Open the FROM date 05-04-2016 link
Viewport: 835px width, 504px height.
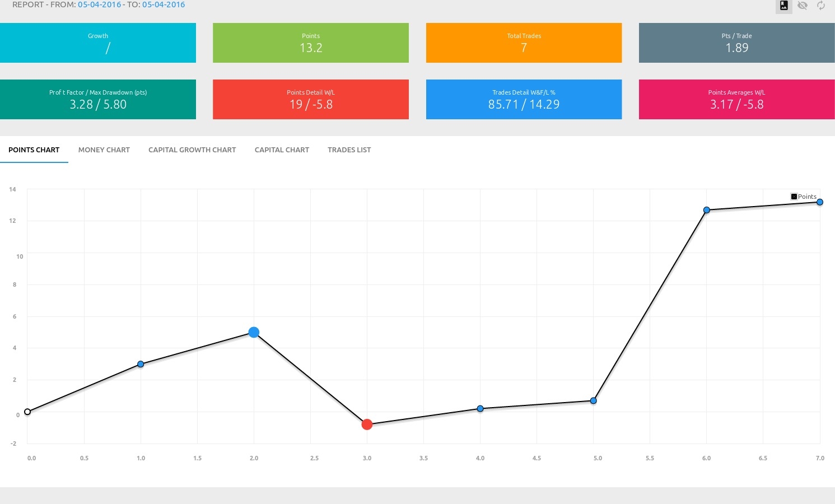click(x=100, y=4)
